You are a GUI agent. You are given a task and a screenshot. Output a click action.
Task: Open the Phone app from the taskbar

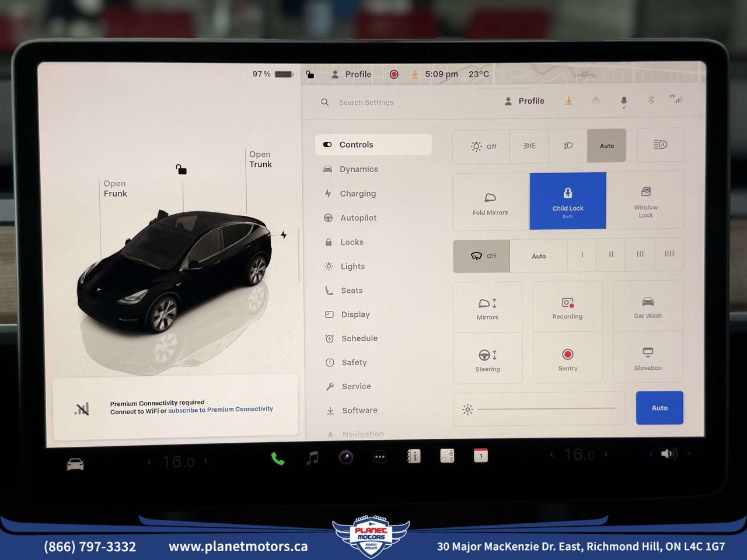pos(278,459)
